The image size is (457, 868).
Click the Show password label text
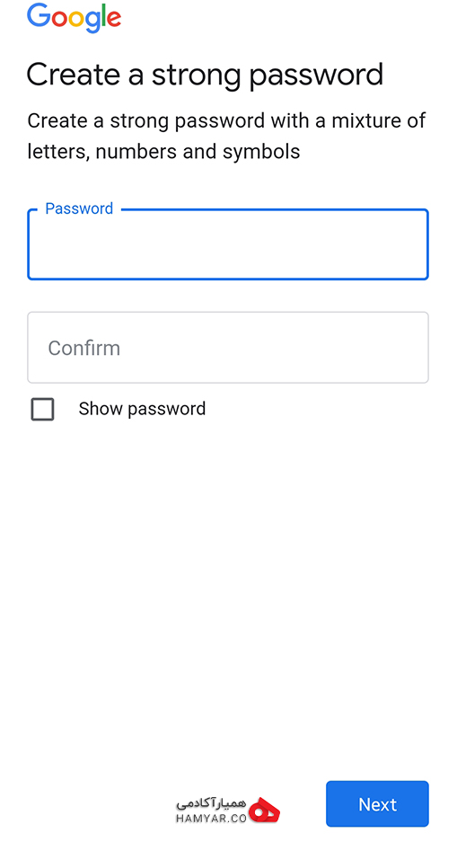click(x=142, y=409)
